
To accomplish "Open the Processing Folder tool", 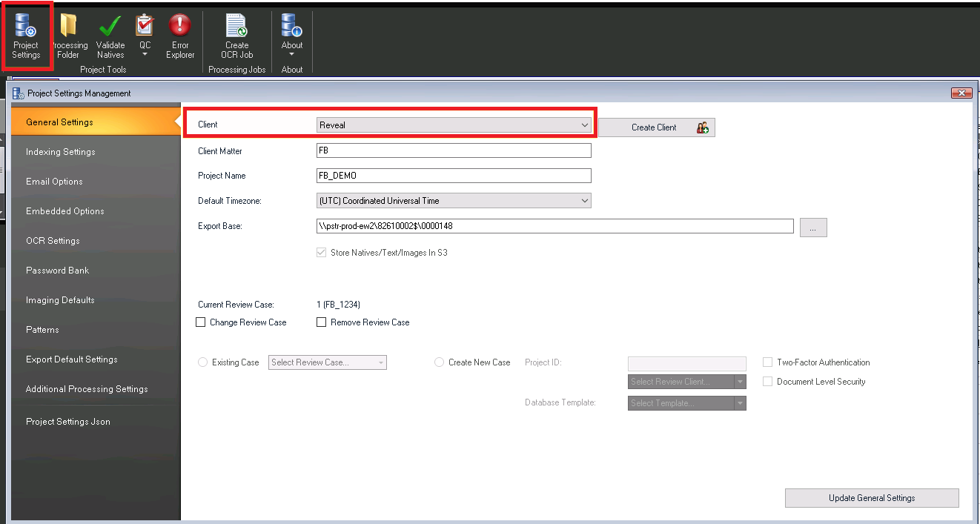I will pyautogui.click(x=69, y=37).
